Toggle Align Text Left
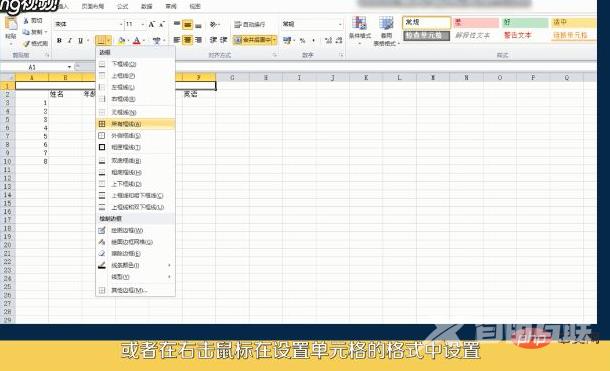610x371 pixels. (177, 40)
